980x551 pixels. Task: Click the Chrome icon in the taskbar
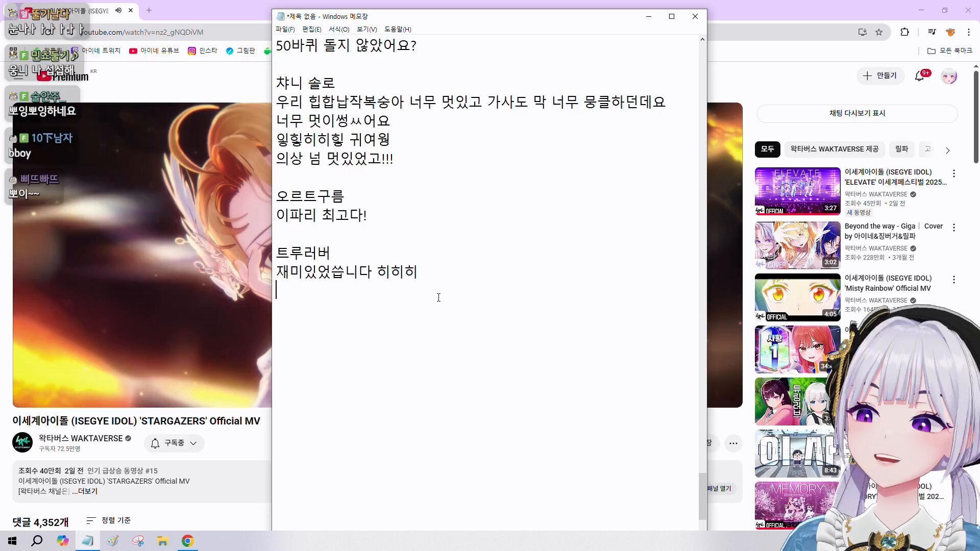[x=188, y=541]
